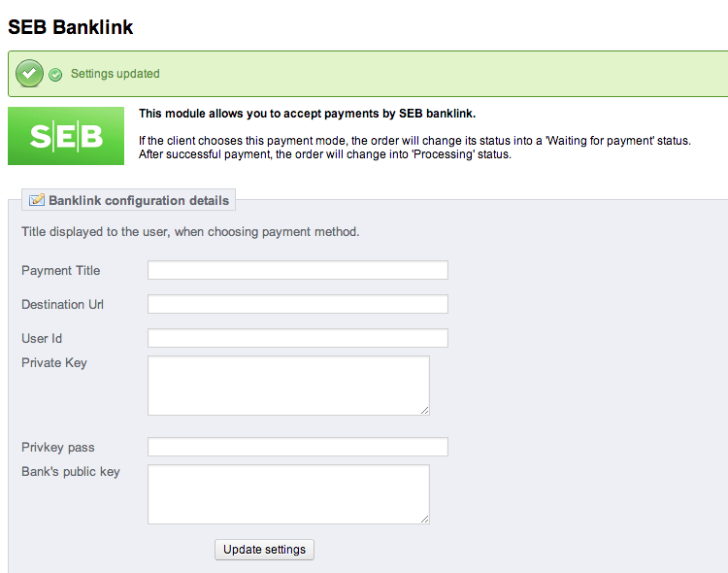
Task: Click into the Destination Url input
Action: click(x=298, y=304)
